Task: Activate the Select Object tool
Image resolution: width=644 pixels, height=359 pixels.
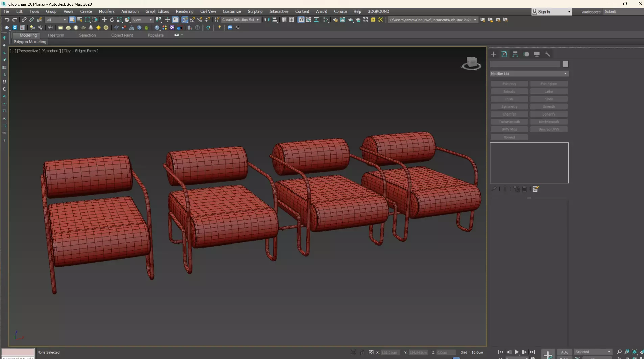Action: pyautogui.click(x=72, y=20)
